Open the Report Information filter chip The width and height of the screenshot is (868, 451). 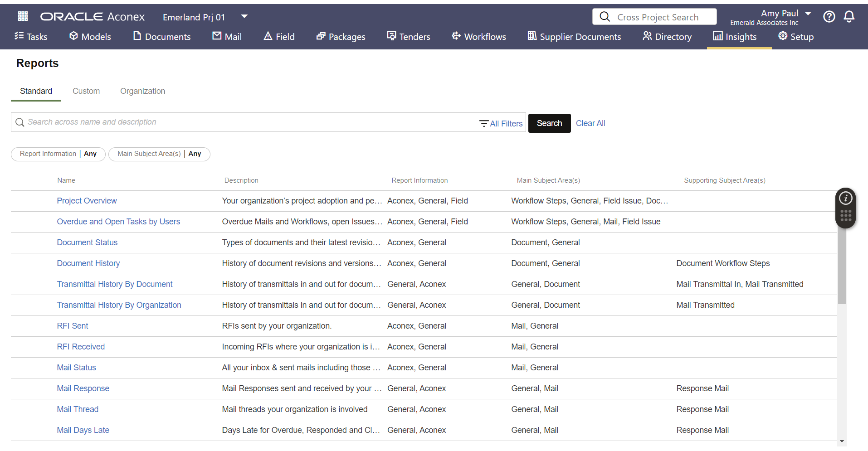point(58,154)
